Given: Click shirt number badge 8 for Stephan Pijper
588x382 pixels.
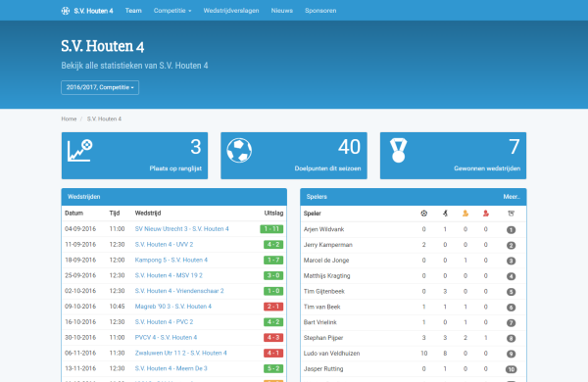Looking at the screenshot, I should point(511,338).
